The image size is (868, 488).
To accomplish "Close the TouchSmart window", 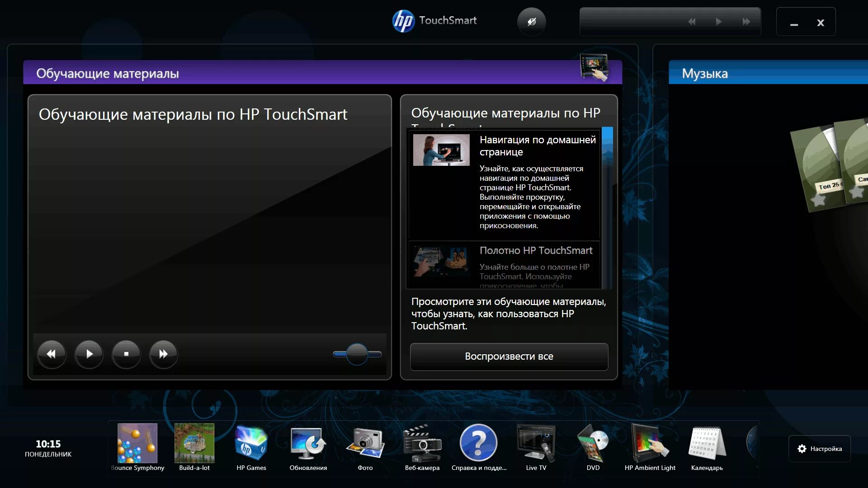I will [821, 23].
